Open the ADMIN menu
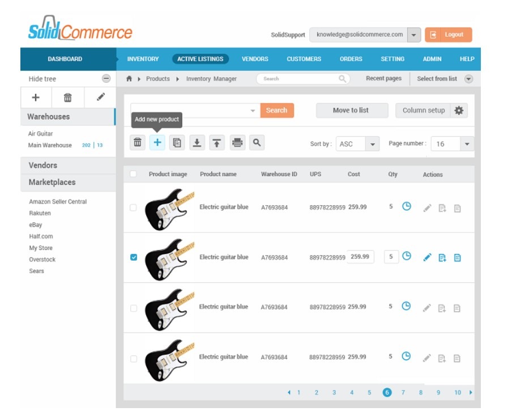Image resolution: width=512 pixels, height=420 pixels. coord(432,59)
